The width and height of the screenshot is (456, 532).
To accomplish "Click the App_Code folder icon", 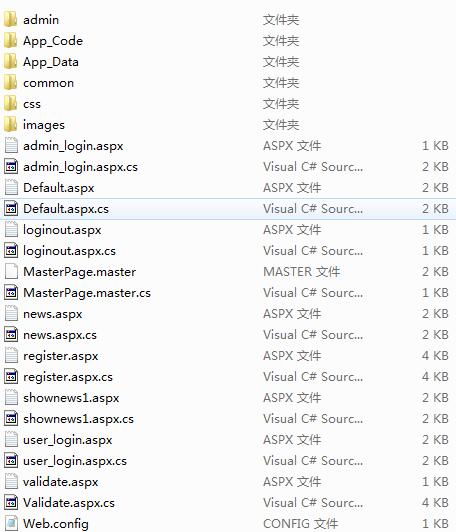I will click(11, 40).
